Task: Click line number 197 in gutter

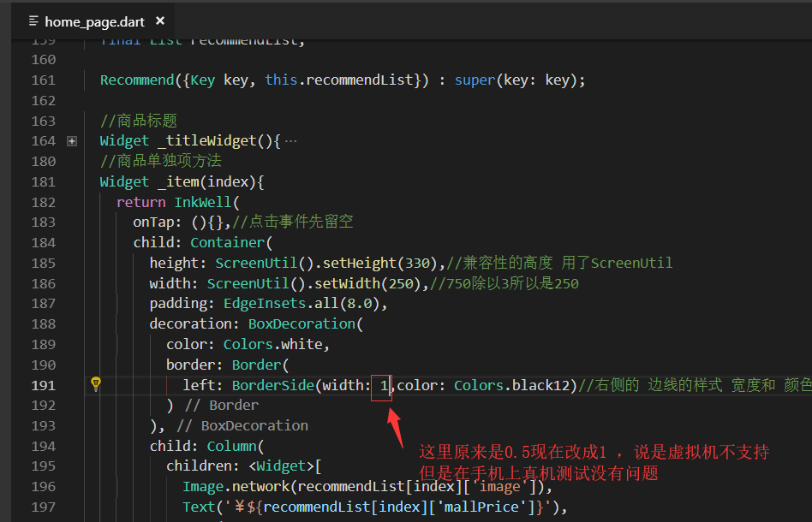Action: coord(44,507)
